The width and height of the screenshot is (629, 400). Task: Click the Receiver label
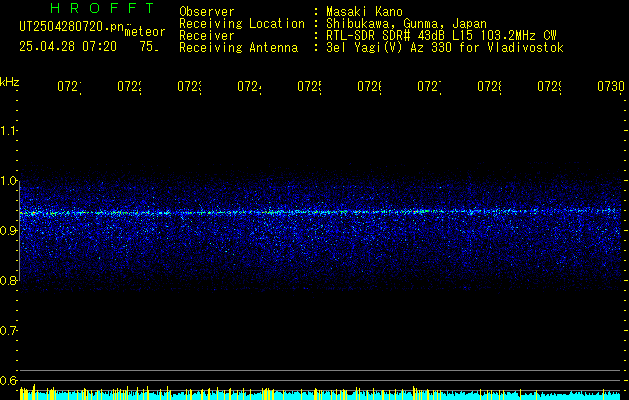(207, 36)
